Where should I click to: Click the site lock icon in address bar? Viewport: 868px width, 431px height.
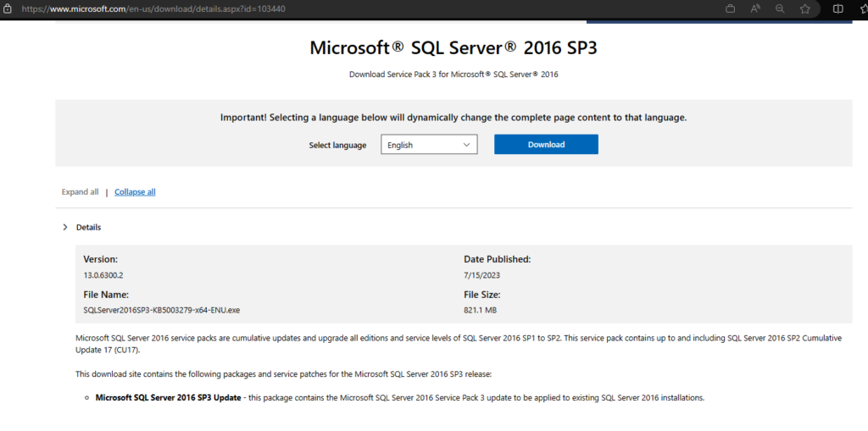click(8, 8)
